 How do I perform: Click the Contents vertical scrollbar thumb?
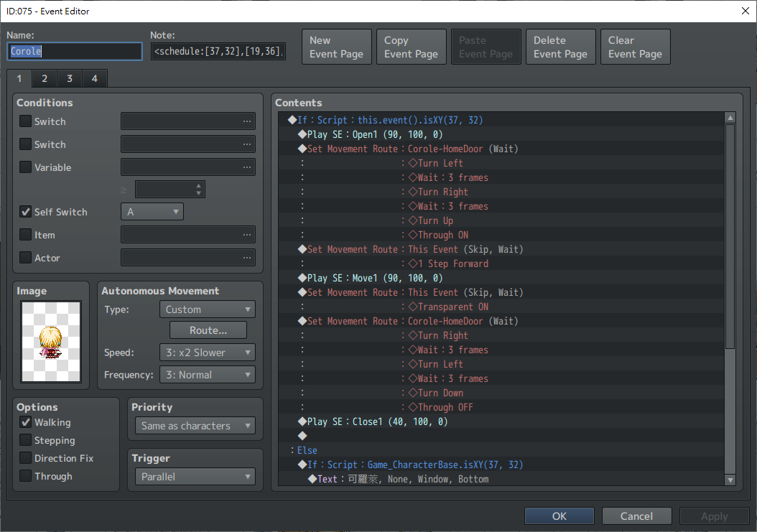point(730,236)
